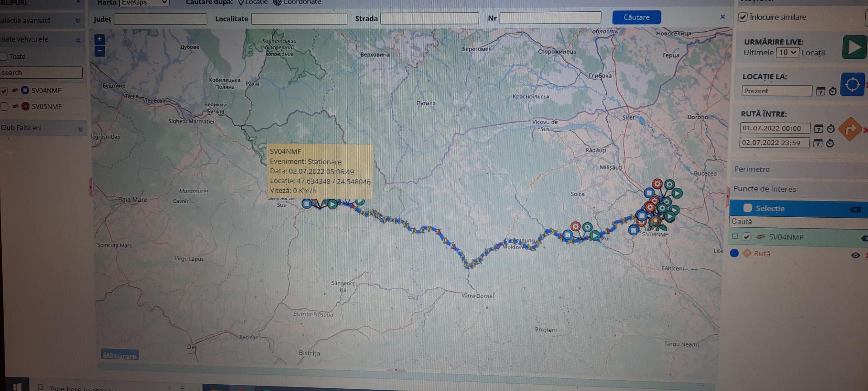Click the yellow SV04NMF Staționare tooltip
Viewport: 868px width, 391px height.
coord(320,171)
